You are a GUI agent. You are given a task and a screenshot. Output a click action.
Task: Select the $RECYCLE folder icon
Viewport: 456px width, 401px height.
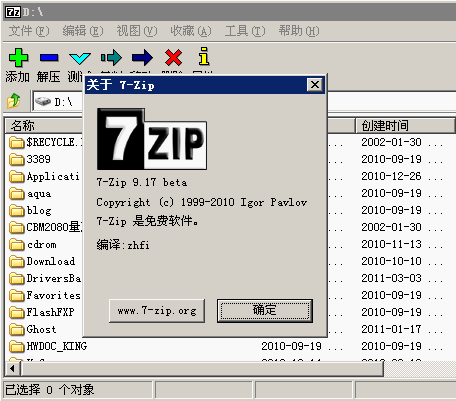pyautogui.click(x=17, y=142)
